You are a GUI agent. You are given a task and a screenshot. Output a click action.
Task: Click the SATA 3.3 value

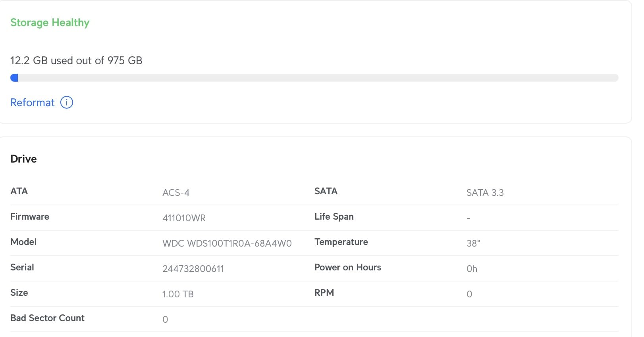point(485,193)
